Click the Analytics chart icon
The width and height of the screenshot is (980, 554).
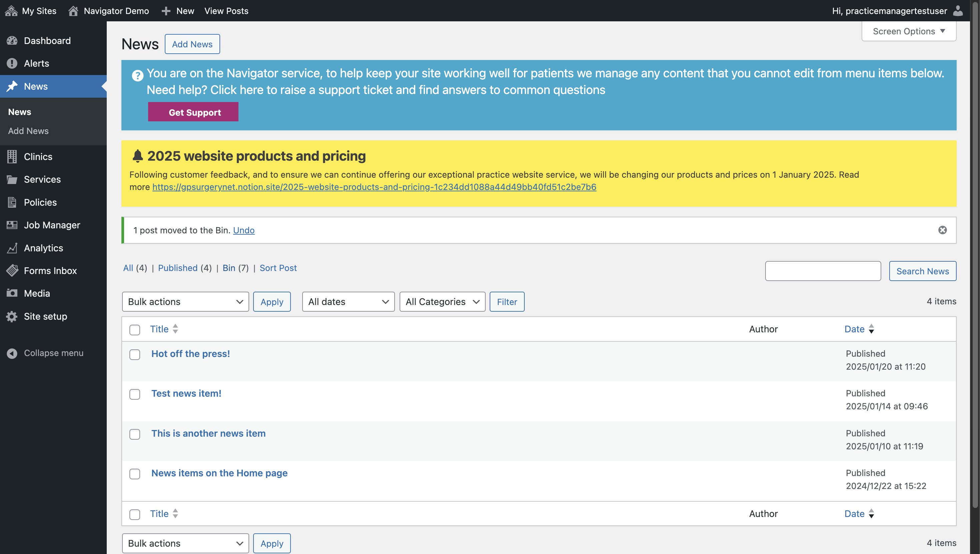(x=12, y=248)
